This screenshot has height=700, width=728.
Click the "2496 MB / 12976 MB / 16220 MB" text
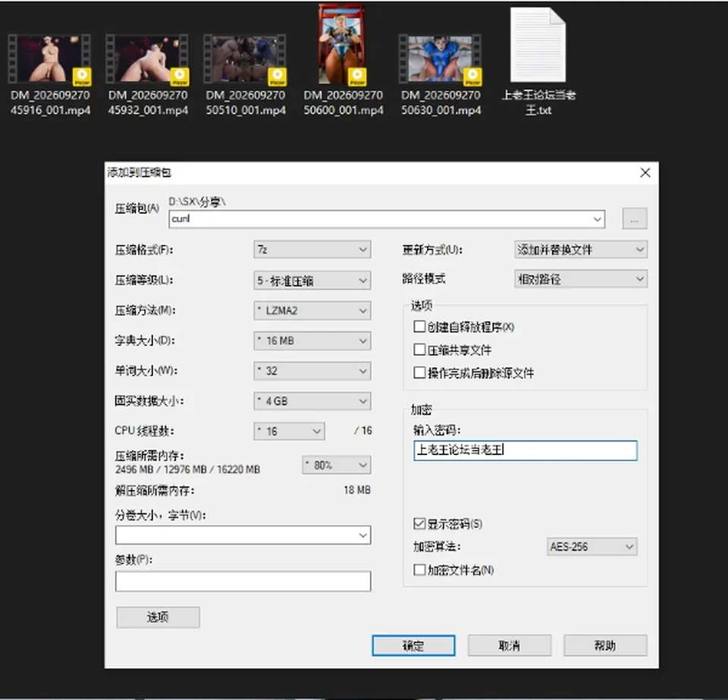tap(187, 469)
